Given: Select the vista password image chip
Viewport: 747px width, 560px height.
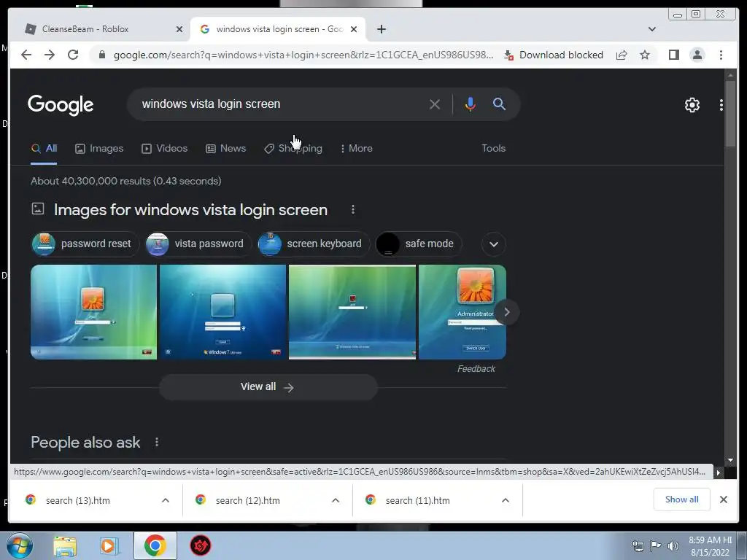Looking at the screenshot, I should point(198,244).
